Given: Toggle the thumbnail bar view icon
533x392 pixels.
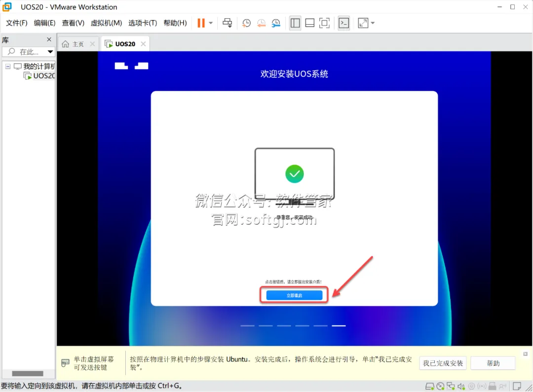Looking at the screenshot, I should [x=309, y=23].
